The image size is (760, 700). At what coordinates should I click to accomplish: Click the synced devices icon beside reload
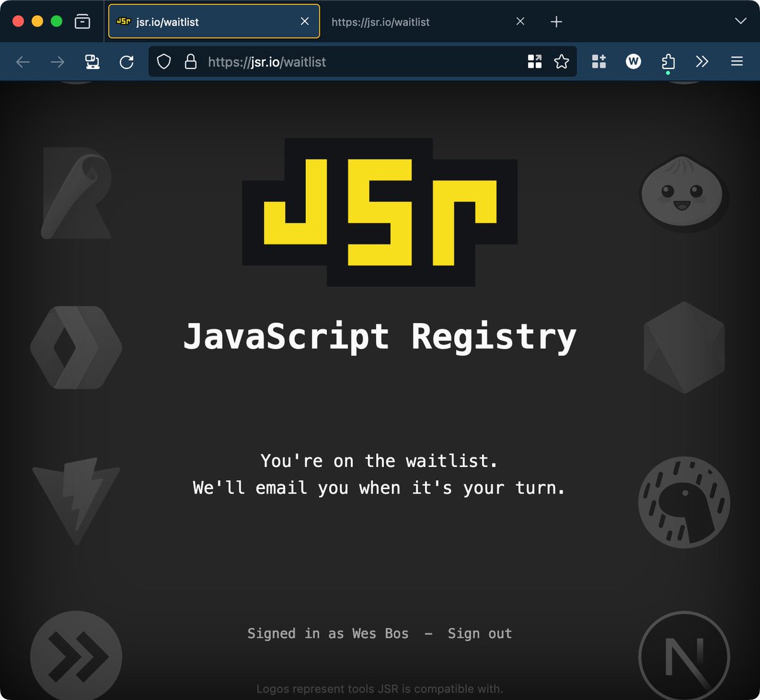click(92, 61)
